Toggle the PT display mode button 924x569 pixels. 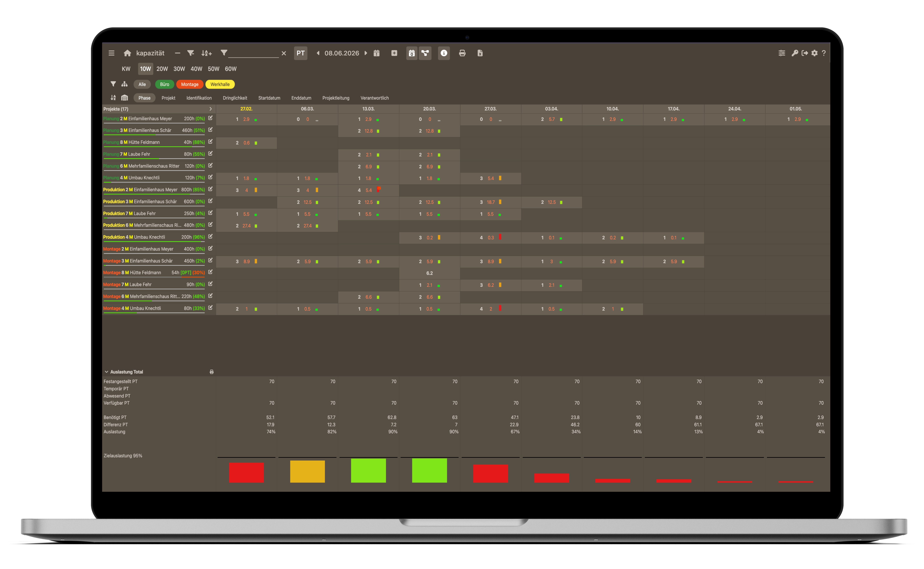coord(301,53)
